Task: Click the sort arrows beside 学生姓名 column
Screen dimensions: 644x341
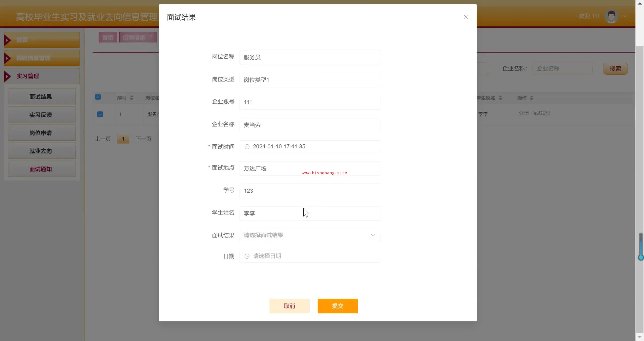Action: point(500,98)
